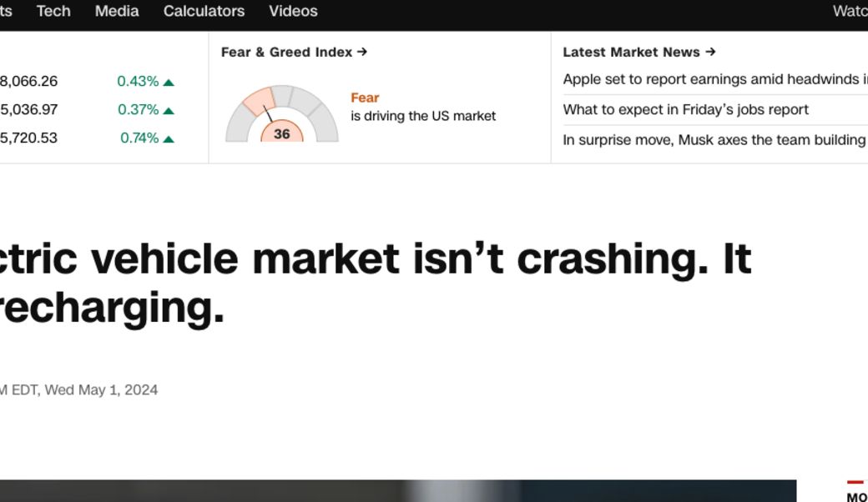Screen dimensions: 868x502
Task: Click the red bar above the MORE heading
Action: pyautogui.click(x=857, y=482)
